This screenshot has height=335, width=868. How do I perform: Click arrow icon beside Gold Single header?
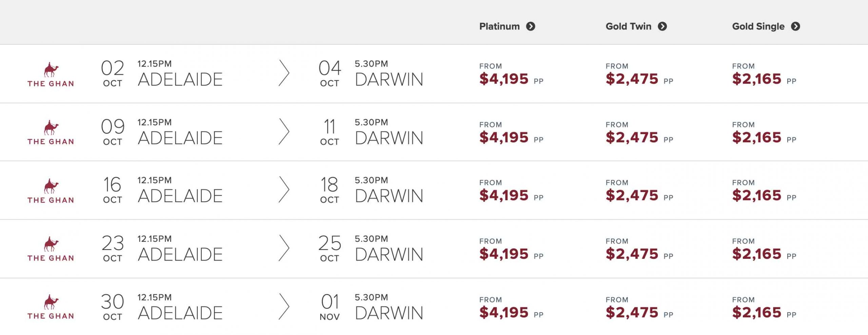(x=795, y=26)
